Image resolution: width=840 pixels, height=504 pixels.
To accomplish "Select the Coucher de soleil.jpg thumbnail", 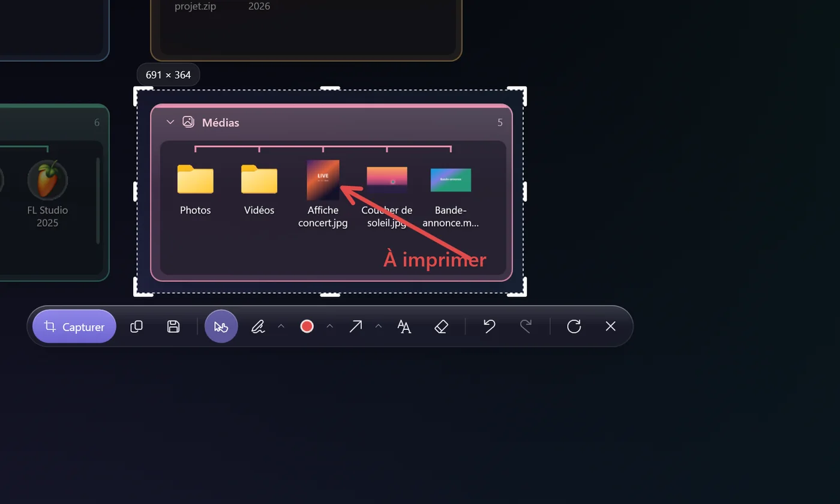I will 387,180.
